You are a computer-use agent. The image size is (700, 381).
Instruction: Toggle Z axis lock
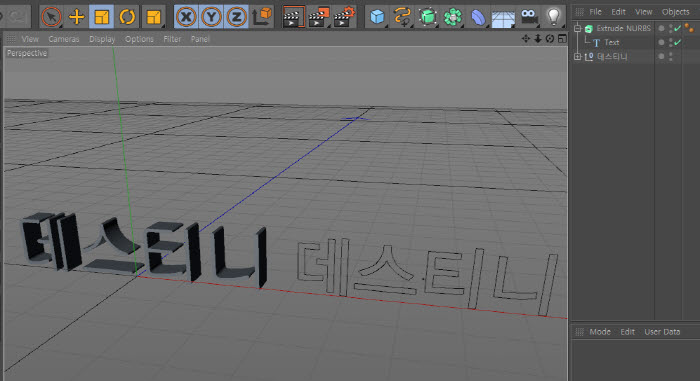click(236, 17)
